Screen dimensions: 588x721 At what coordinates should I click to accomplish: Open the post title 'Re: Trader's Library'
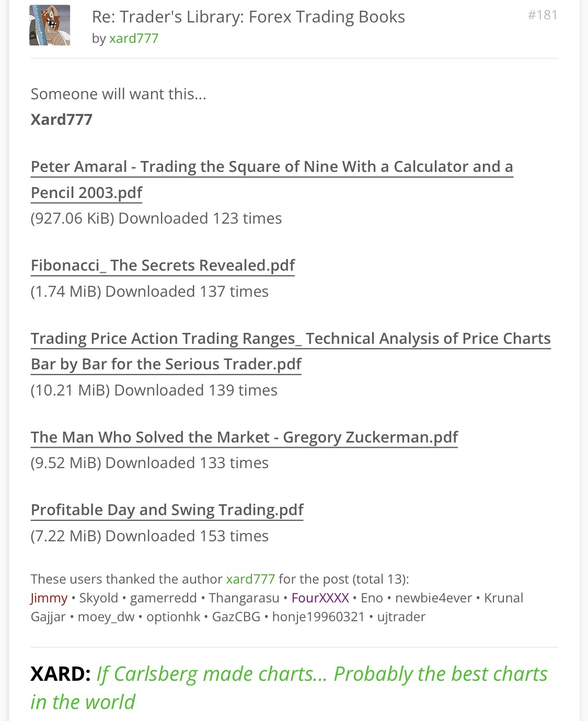(248, 17)
